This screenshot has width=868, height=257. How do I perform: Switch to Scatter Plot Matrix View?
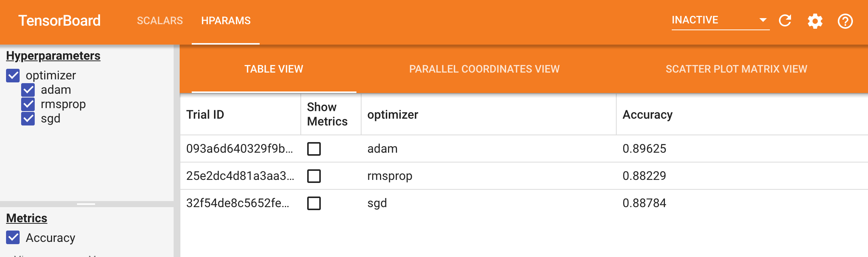coord(736,69)
